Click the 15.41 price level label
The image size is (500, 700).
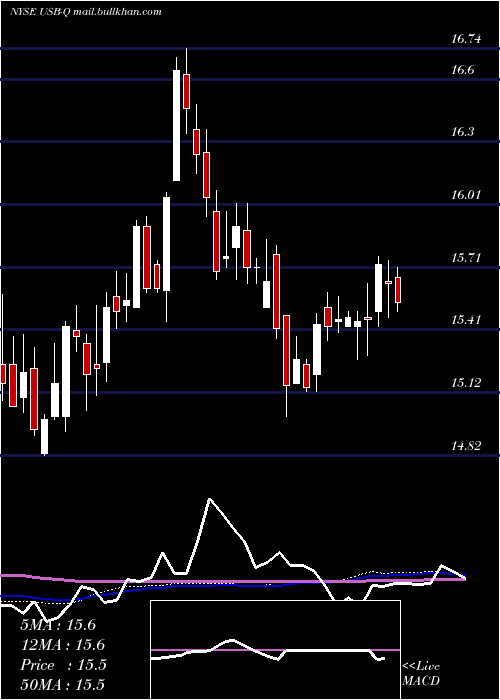pos(466,320)
